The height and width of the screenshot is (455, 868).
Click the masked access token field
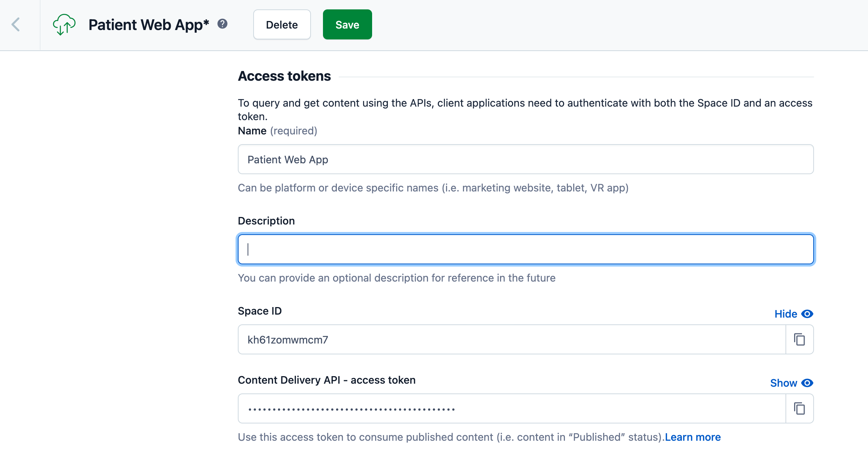[512, 409]
